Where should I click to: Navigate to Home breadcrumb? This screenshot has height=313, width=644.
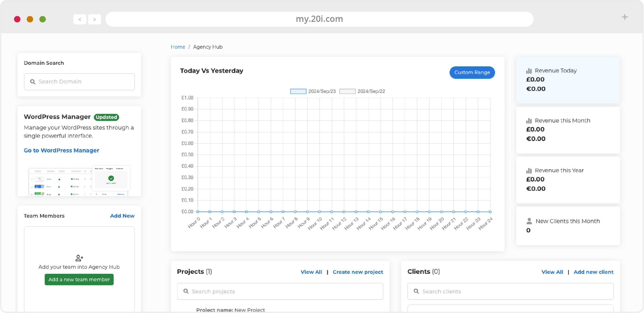click(x=178, y=46)
